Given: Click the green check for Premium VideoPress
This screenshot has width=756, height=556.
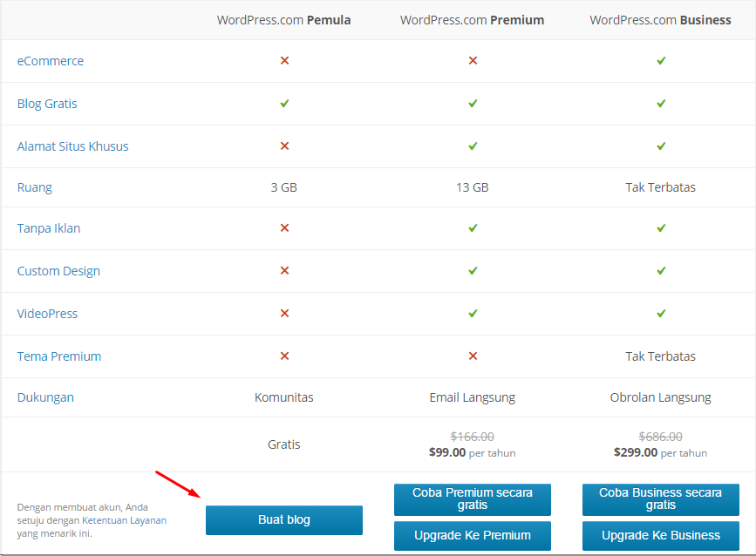Looking at the screenshot, I should [x=473, y=313].
